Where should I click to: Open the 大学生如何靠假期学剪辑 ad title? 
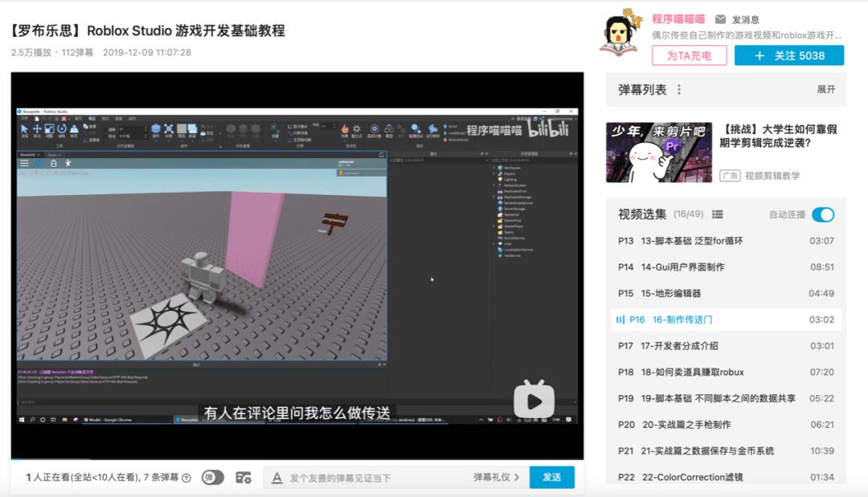tap(778, 136)
